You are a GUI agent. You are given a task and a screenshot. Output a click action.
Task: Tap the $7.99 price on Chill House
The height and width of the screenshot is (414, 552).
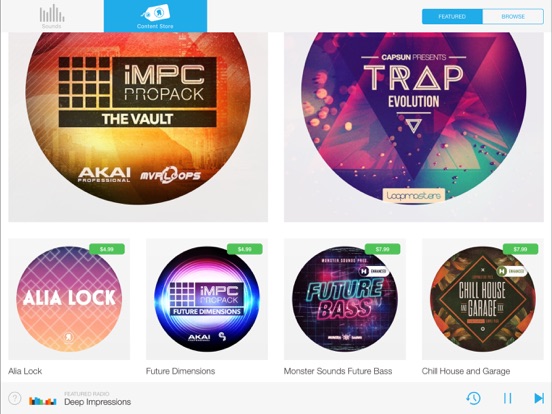click(x=520, y=249)
